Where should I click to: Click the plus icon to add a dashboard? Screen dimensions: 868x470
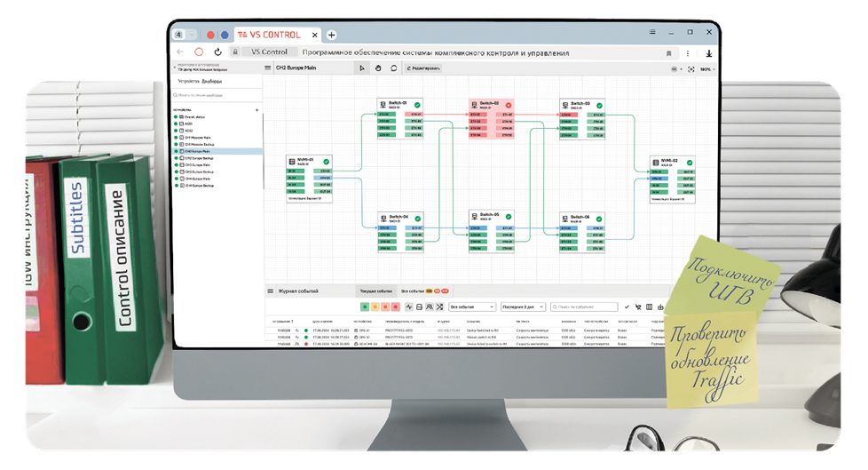(x=257, y=110)
